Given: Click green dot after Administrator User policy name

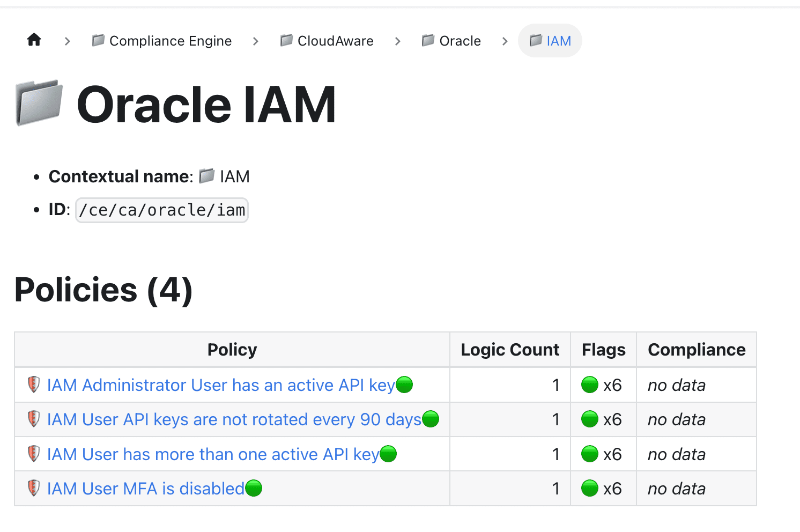Looking at the screenshot, I should 404,385.
